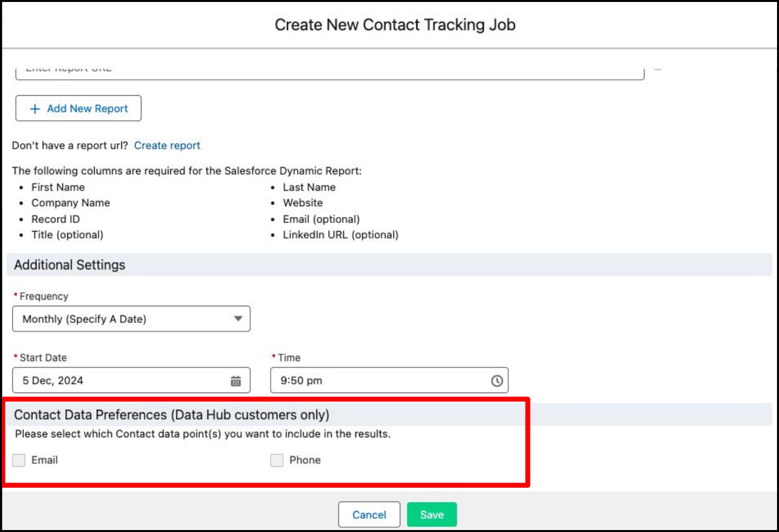Click the Email checkbox label text

point(45,460)
